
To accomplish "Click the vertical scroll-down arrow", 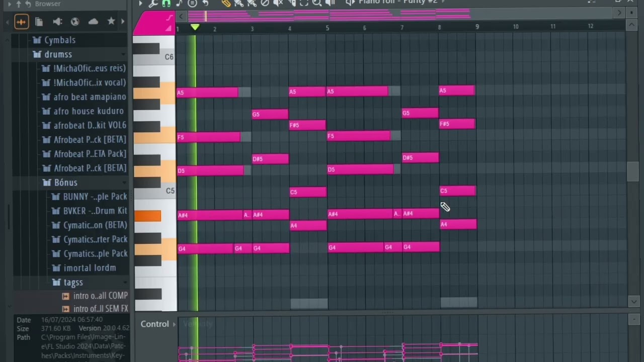I will click(x=633, y=301).
